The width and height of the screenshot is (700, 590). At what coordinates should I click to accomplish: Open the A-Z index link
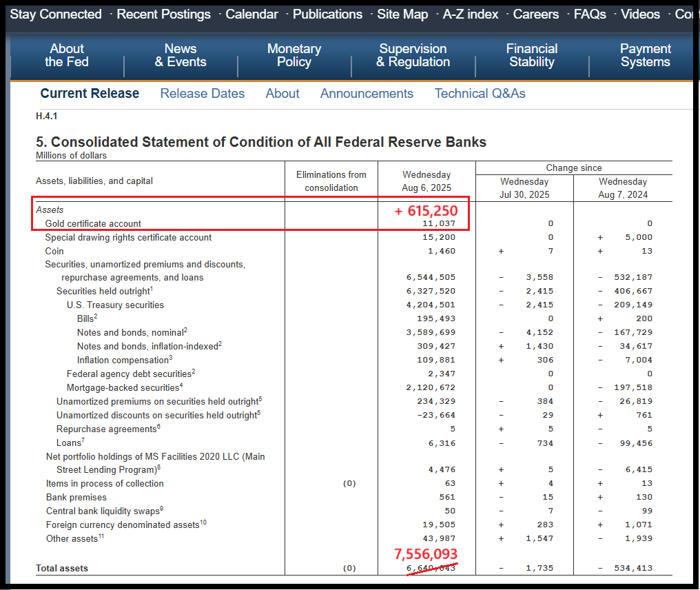(x=471, y=14)
